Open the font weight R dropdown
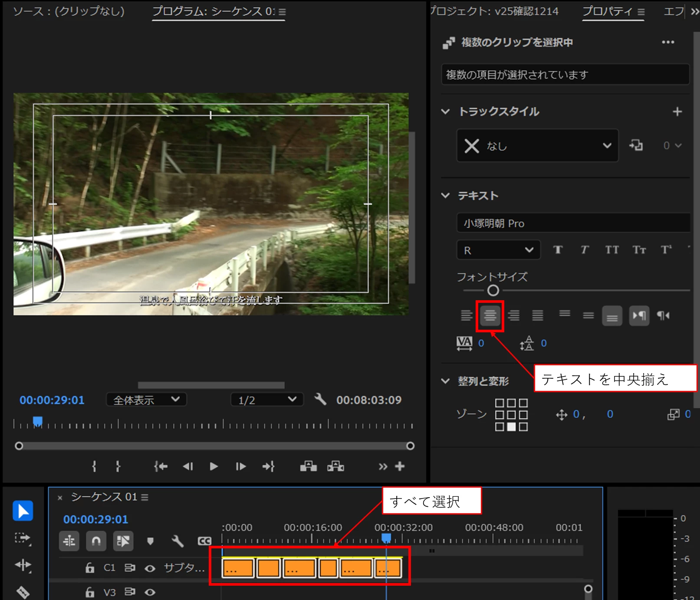 (499, 250)
